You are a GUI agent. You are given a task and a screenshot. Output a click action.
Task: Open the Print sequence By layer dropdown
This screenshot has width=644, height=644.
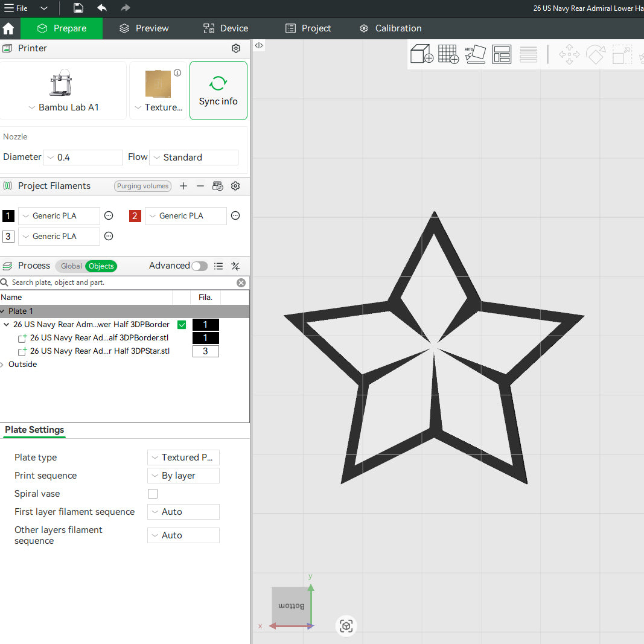183,476
